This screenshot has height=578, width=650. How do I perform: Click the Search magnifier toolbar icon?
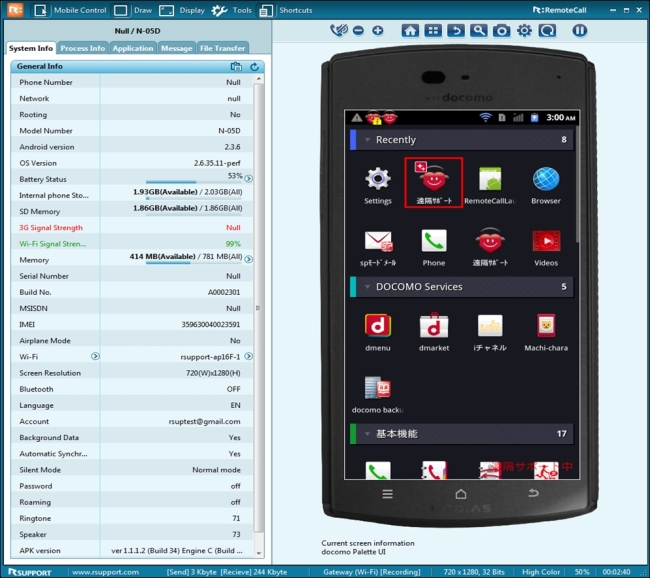(x=478, y=30)
